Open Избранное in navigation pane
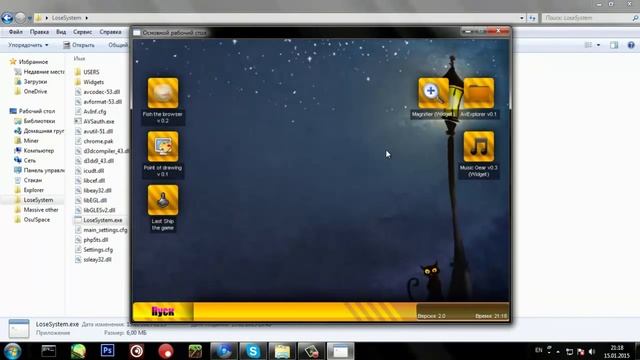The image size is (640, 360). (29, 62)
